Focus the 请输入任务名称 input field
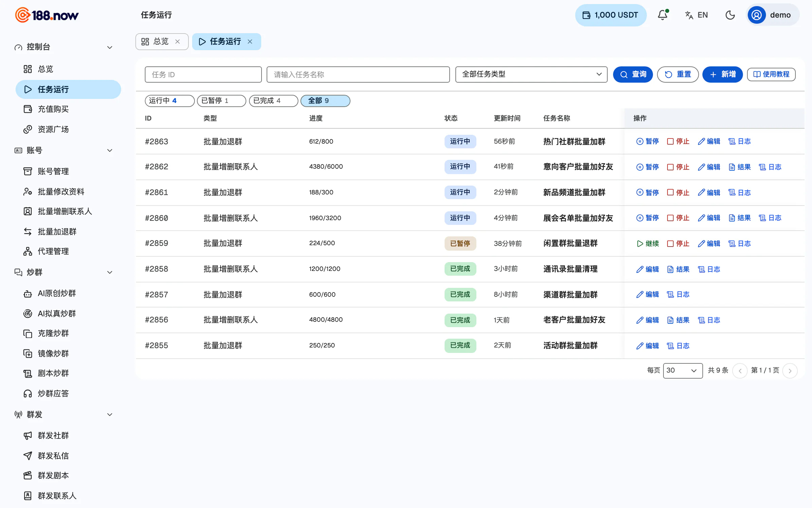 click(358, 75)
